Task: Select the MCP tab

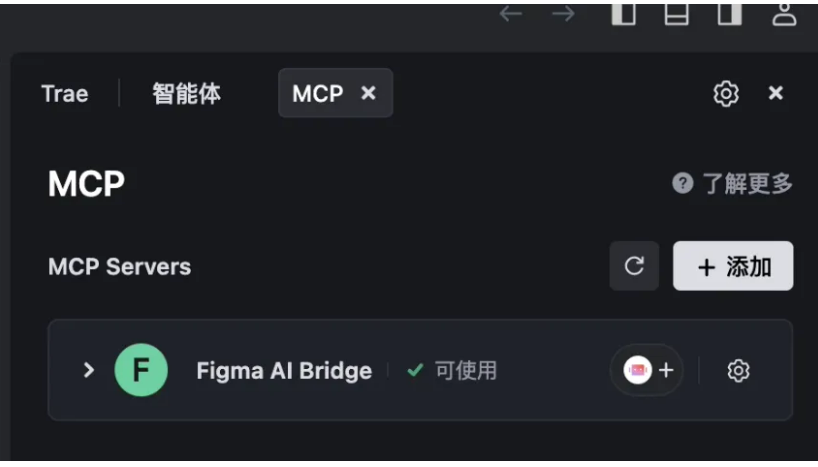Action: point(318,93)
